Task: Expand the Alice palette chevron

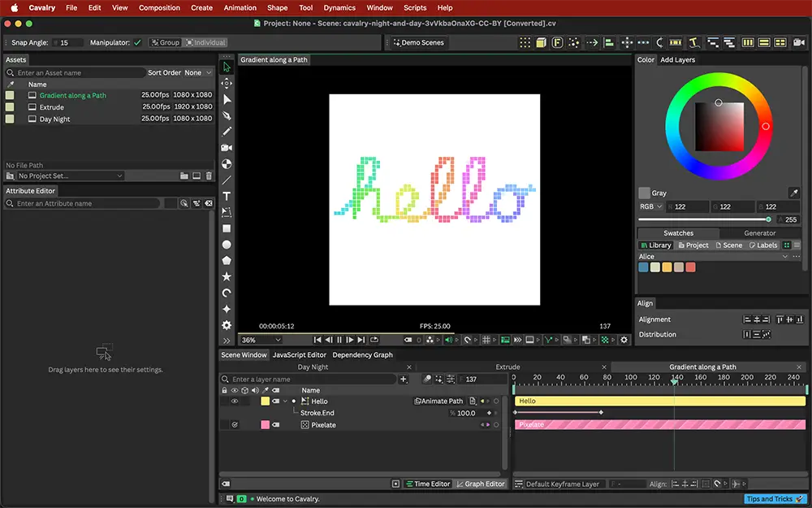Action: 785,257
